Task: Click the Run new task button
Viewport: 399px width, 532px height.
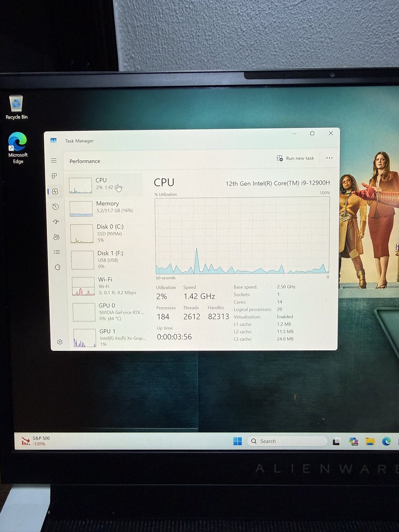Action: (x=295, y=158)
